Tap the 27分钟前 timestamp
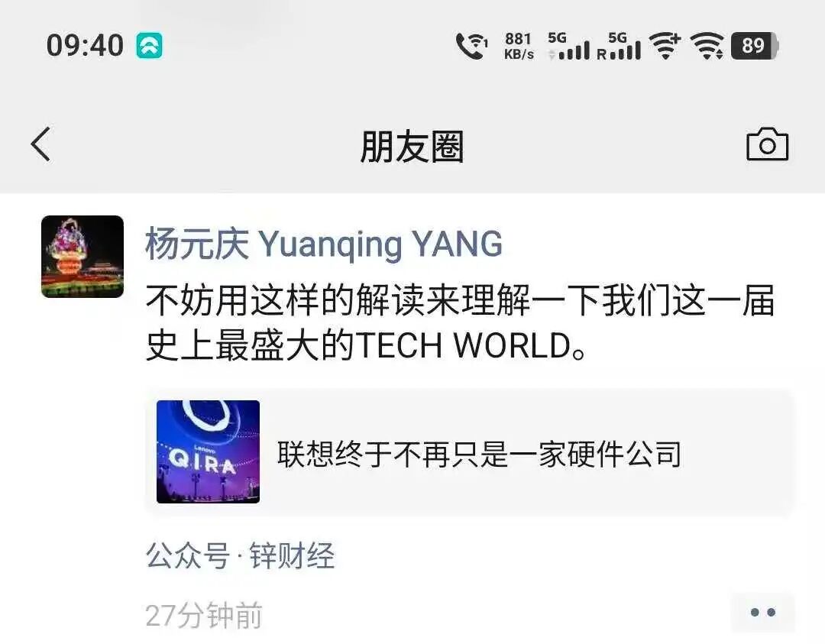 [204, 615]
